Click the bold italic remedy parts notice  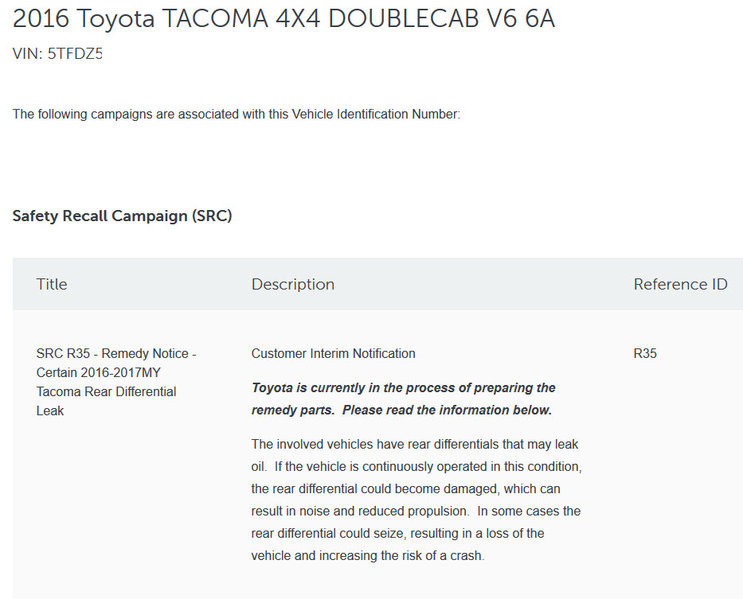403,399
